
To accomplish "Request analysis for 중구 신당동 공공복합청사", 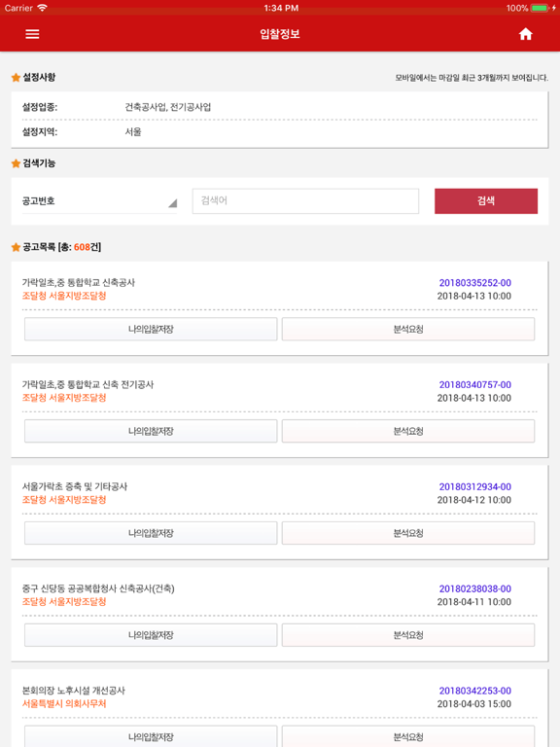I will click(x=408, y=635).
